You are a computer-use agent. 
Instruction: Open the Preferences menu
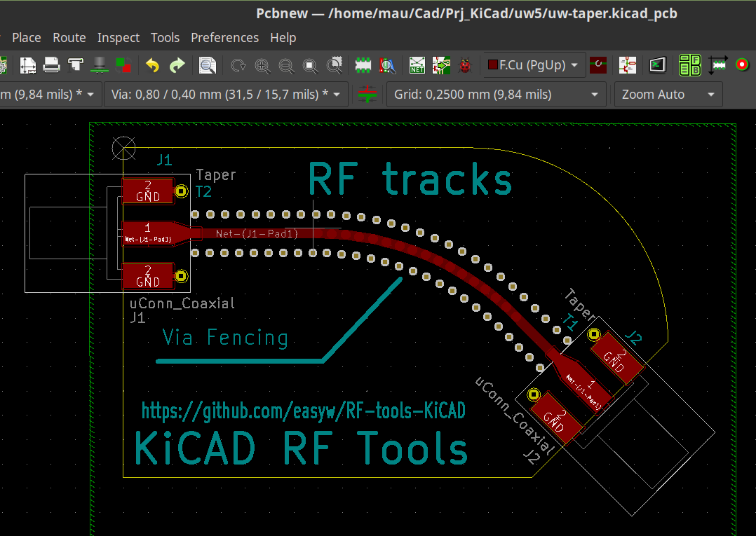click(x=224, y=38)
